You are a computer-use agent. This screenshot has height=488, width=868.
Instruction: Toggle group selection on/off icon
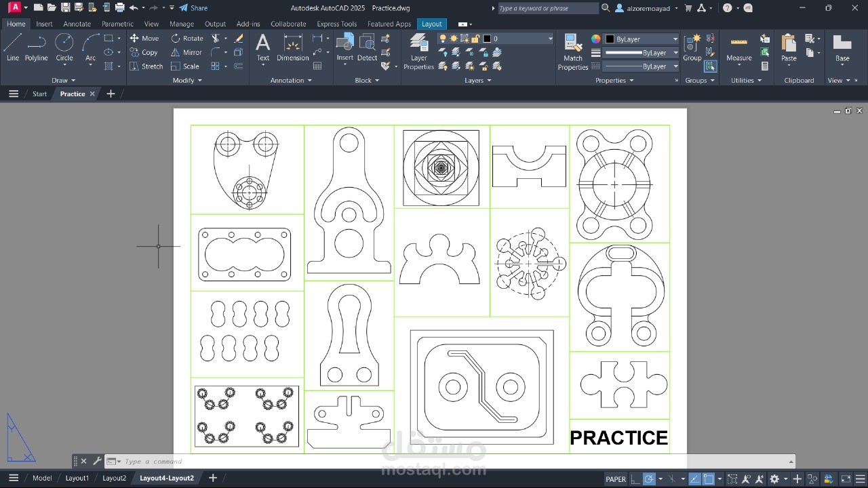(x=710, y=66)
